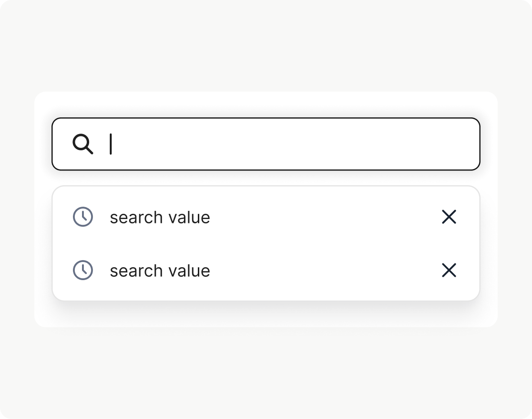Choose the second "search value" suggestion text

(160, 271)
